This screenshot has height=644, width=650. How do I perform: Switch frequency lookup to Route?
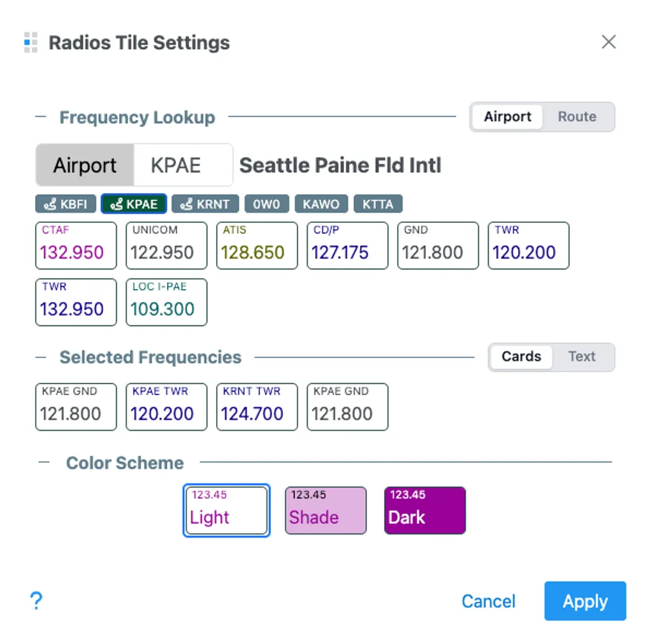577,117
